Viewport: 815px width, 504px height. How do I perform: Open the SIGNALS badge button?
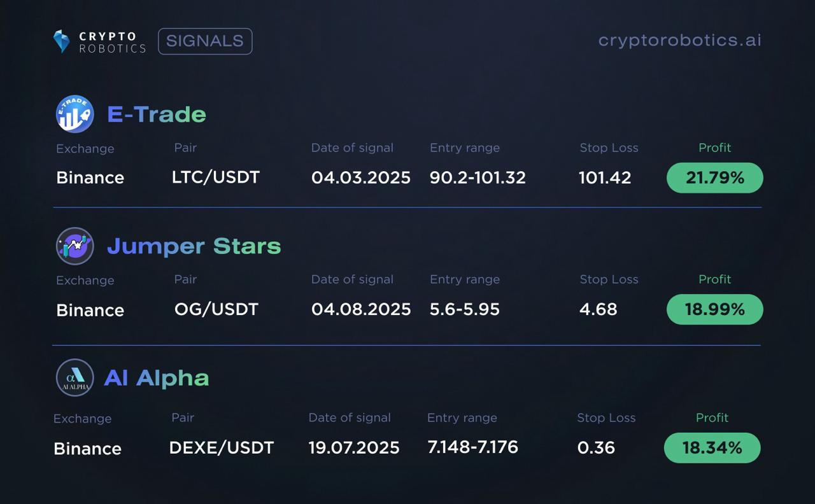[x=205, y=41]
